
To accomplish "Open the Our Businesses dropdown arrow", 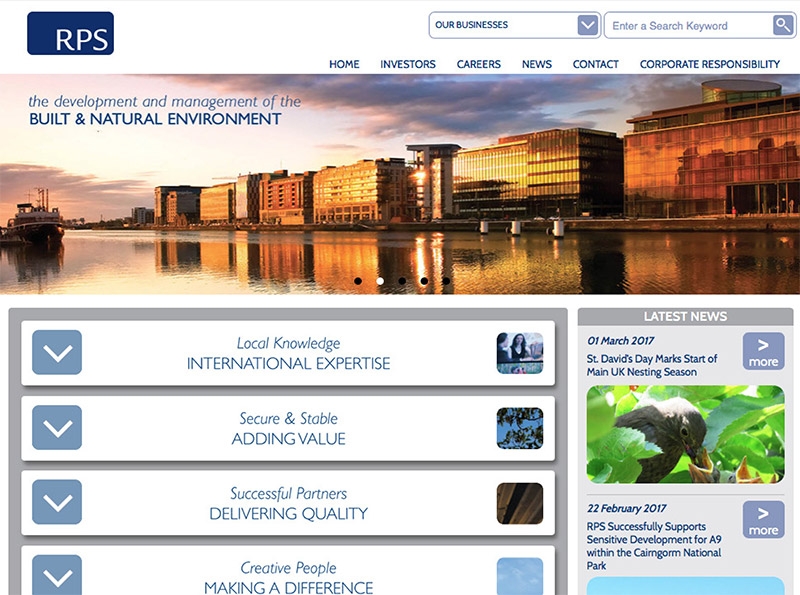I will coord(588,25).
